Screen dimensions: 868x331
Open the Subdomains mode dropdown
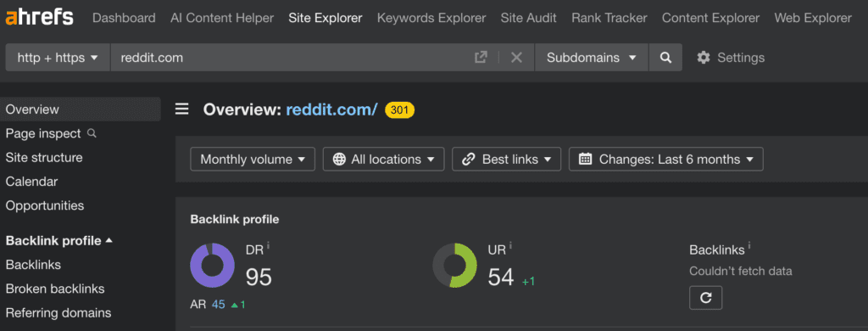pos(591,58)
